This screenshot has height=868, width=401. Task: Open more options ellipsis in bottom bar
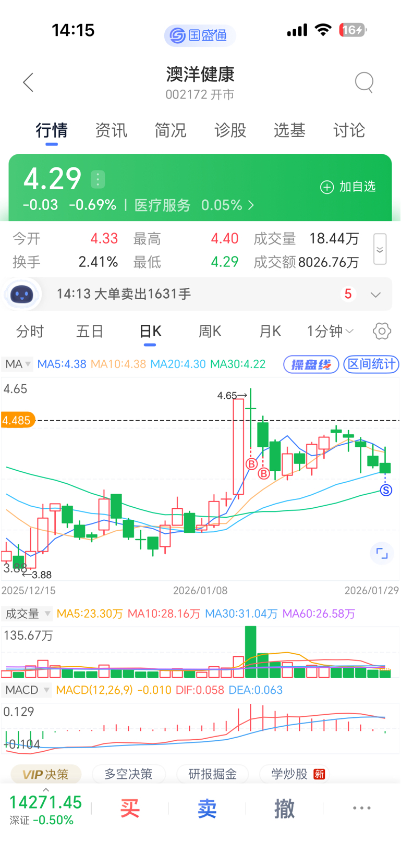pyautogui.click(x=361, y=808)
